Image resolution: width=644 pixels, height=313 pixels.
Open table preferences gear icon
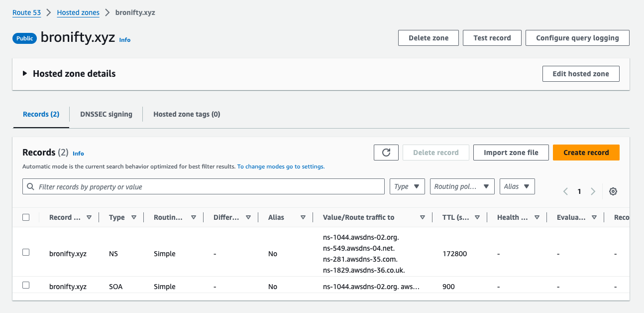[613, 191]
